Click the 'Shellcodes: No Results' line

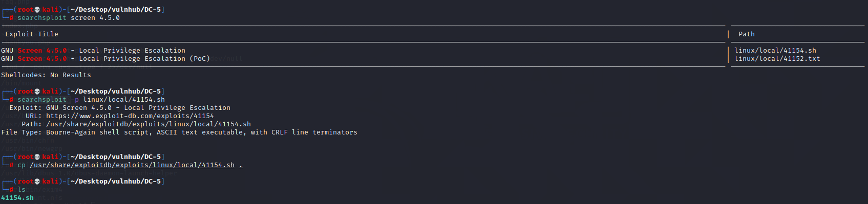46,75
